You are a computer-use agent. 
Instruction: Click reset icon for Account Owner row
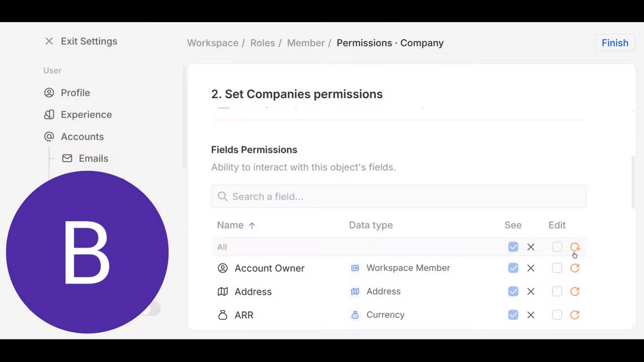[575, 268]
